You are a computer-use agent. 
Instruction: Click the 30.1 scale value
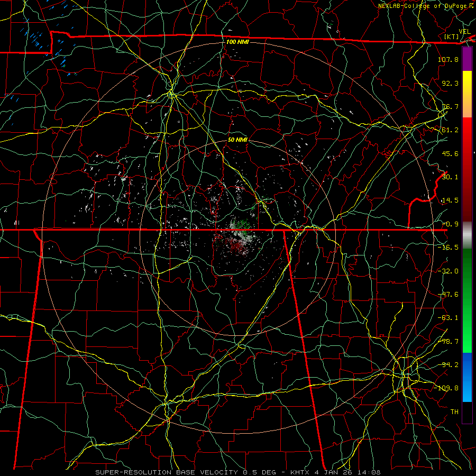(450, 177)
